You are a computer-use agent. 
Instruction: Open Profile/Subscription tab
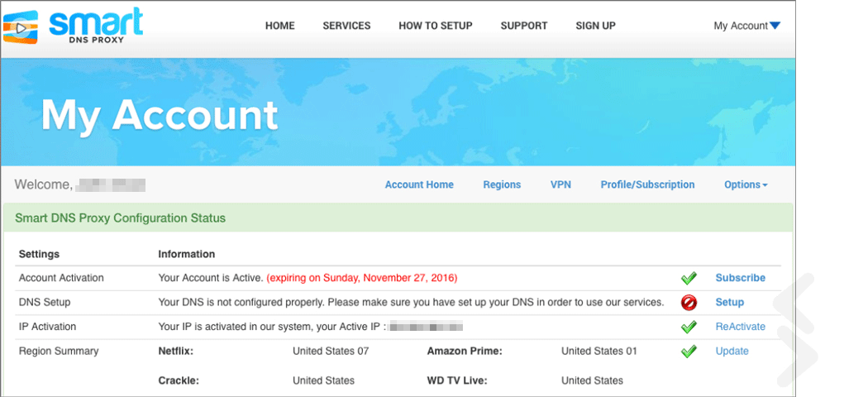pos(647,185)
